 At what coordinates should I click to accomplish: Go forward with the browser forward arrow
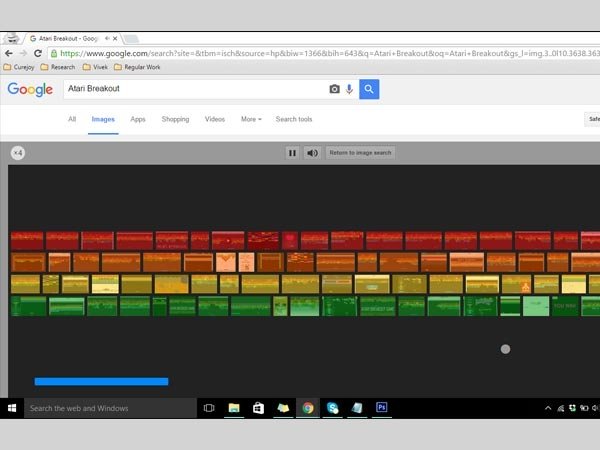23,53
